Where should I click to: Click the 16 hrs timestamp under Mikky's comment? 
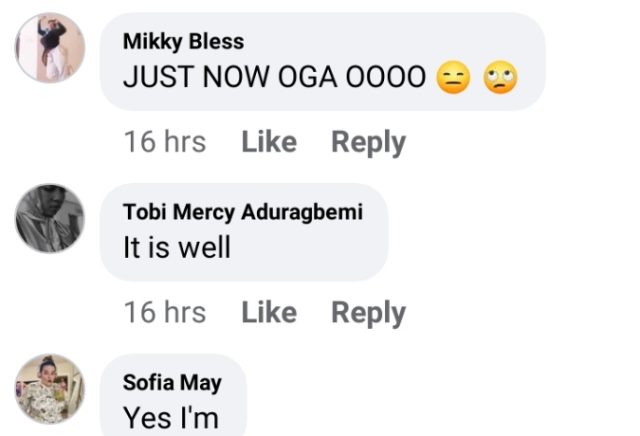(x=165, y=142)
